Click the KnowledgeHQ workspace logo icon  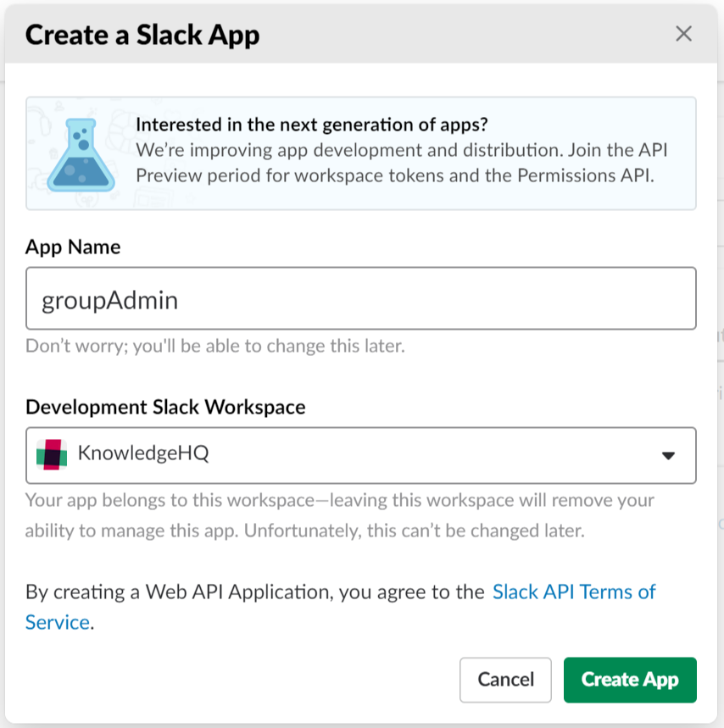pyautogui.click(x=52, y=454)
